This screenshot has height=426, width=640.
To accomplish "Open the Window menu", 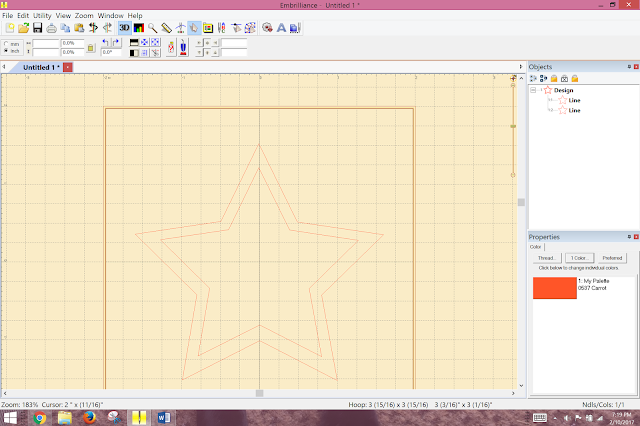I will [x=111, y=16].
